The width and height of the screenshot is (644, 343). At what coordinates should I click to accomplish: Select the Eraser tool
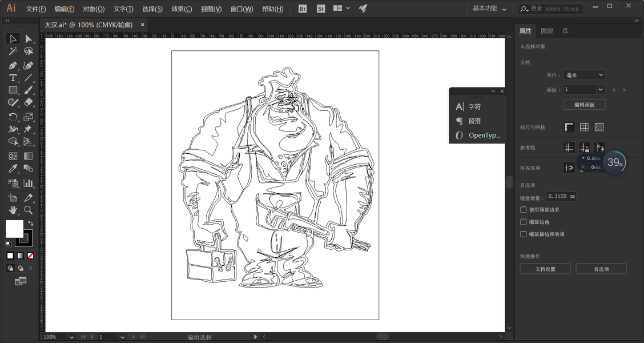pos(28,102)
